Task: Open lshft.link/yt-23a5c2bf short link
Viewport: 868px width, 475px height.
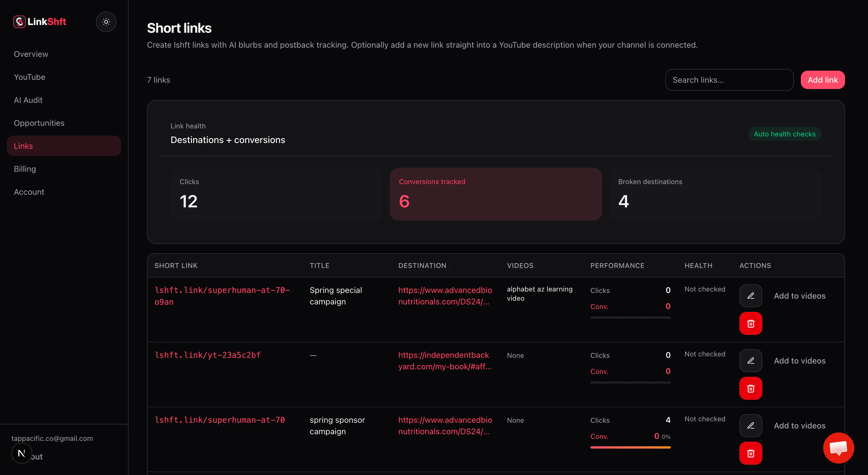Action: [208, 355]
